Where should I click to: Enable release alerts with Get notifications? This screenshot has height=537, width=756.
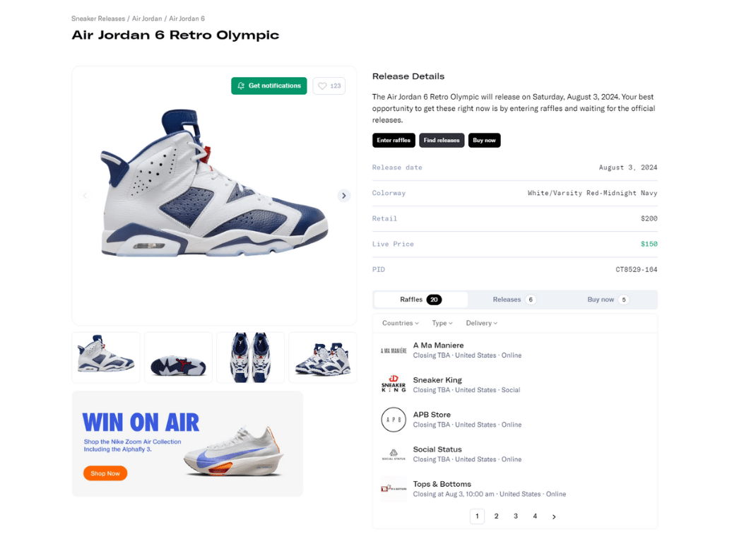pyautogui.click(x=268, y=86)
